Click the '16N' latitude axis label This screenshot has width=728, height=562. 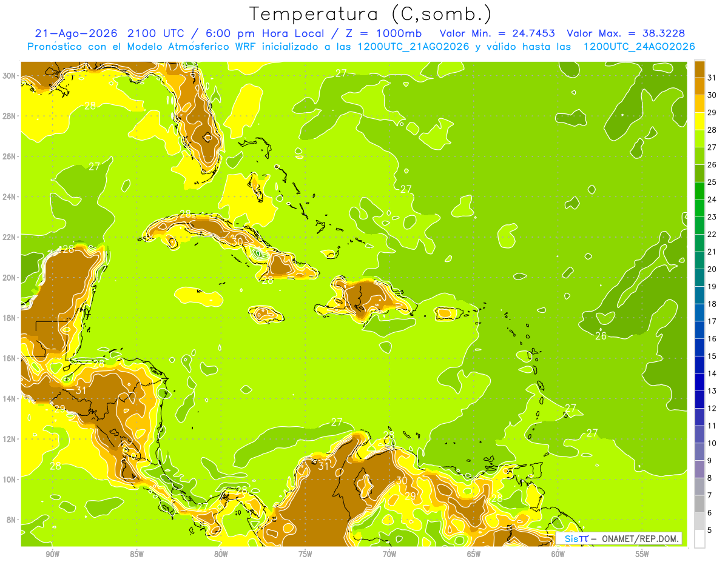click(x=10, y=358)
